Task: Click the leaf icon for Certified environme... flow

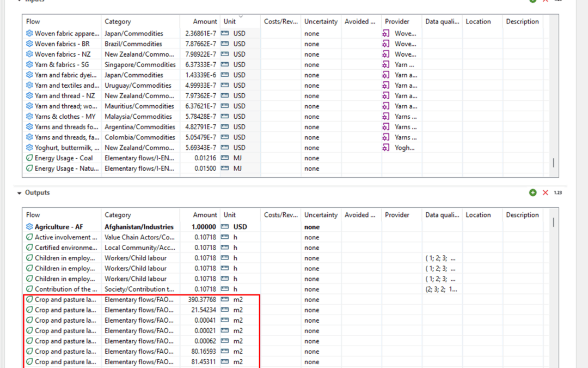Action: 29,248
